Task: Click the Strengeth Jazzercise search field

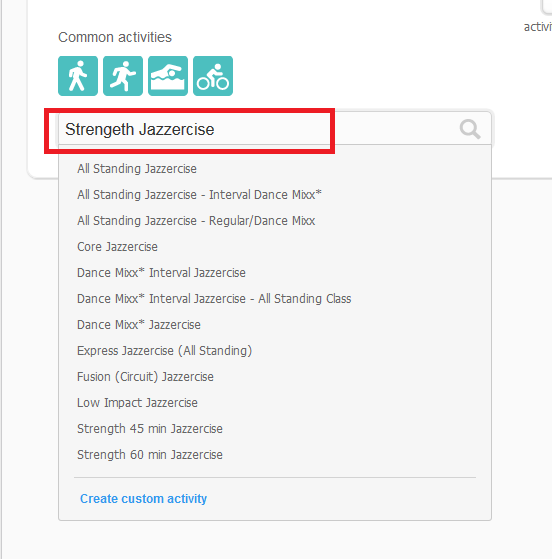Action: coord(275,129)
